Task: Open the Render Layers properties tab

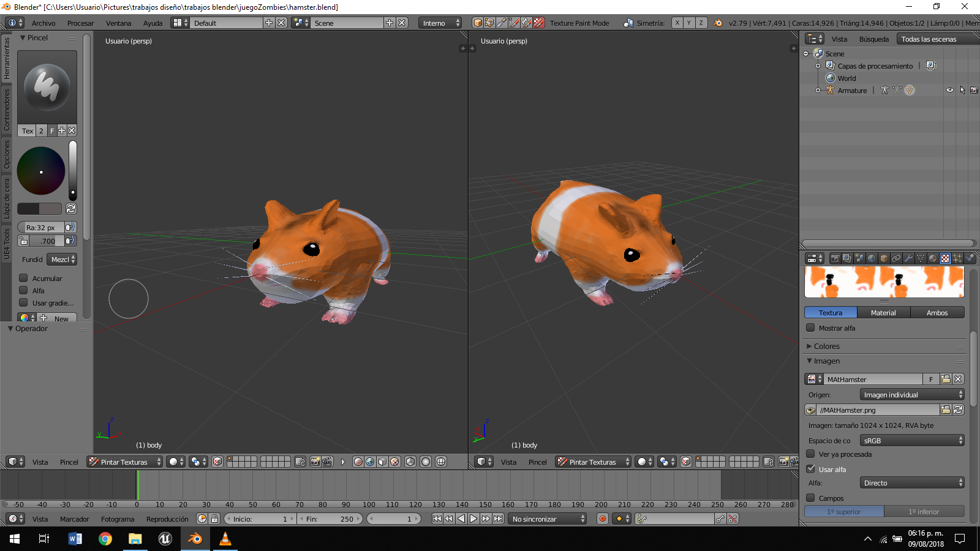Action: point(847,258)
